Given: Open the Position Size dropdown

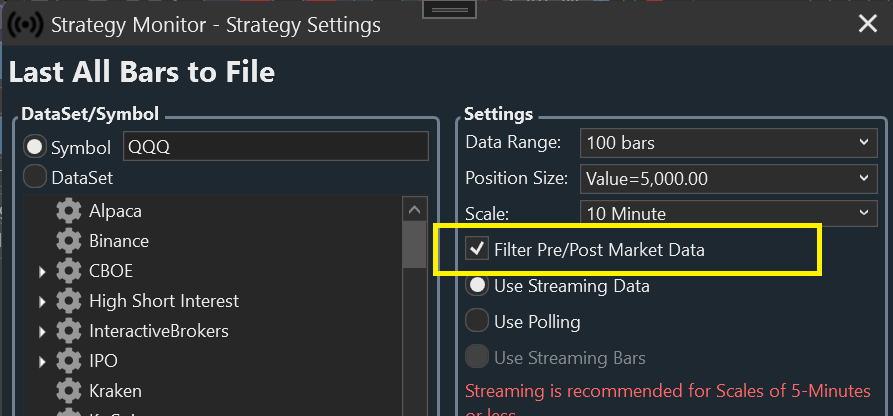Looking at the screenshot, I should tap(728, 178).
